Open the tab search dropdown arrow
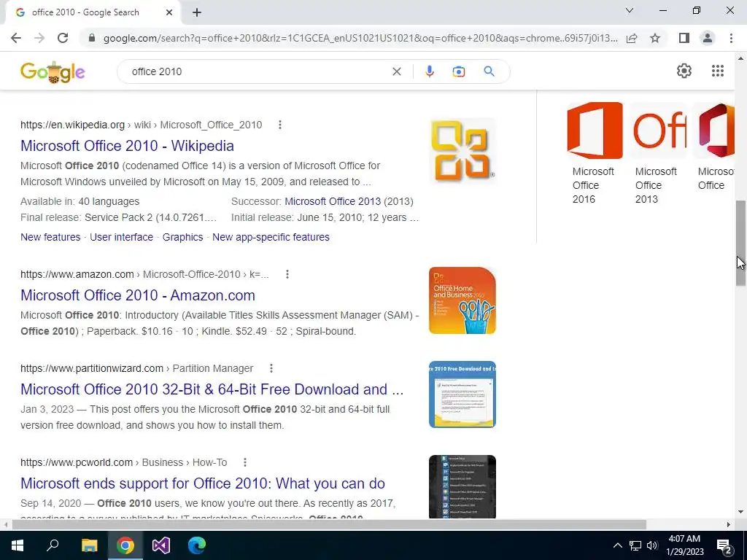 pos(630,10)
